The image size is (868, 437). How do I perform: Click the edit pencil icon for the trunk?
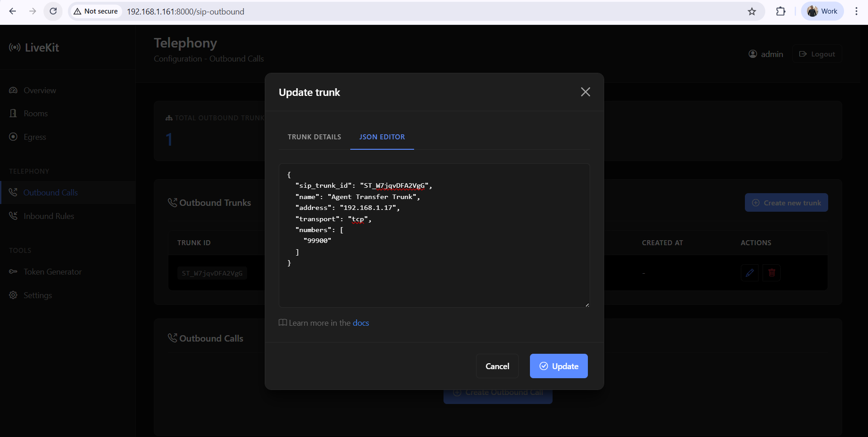pos(749,272)
